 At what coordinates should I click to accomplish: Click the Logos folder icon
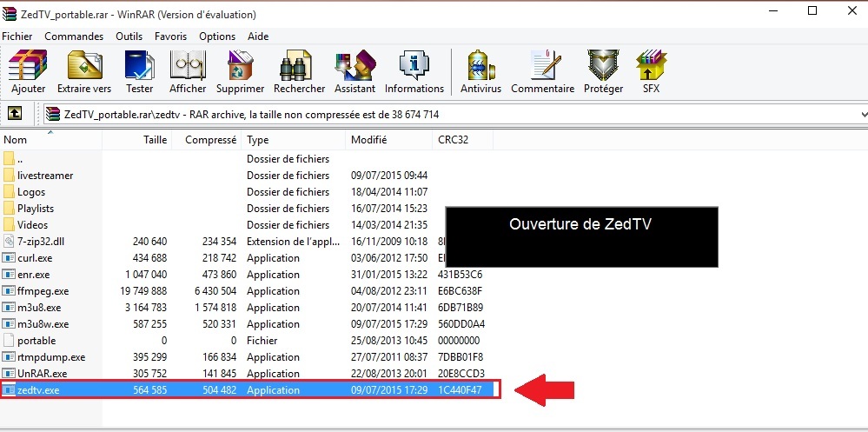[9, 191]
